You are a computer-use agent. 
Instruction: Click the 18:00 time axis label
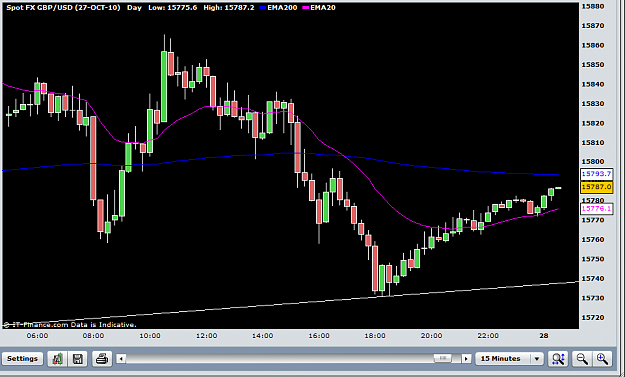coord(375,336)
